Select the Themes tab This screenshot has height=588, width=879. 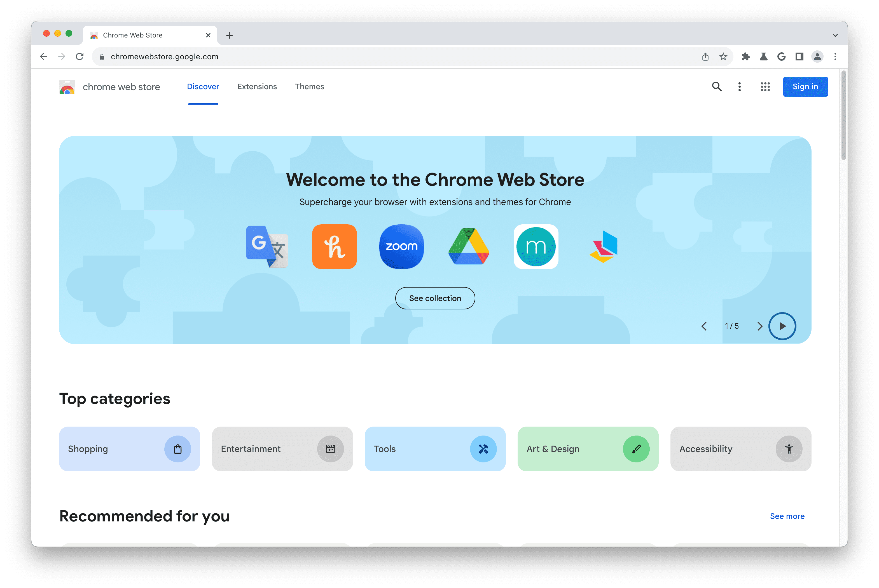[x=309, y=86]
